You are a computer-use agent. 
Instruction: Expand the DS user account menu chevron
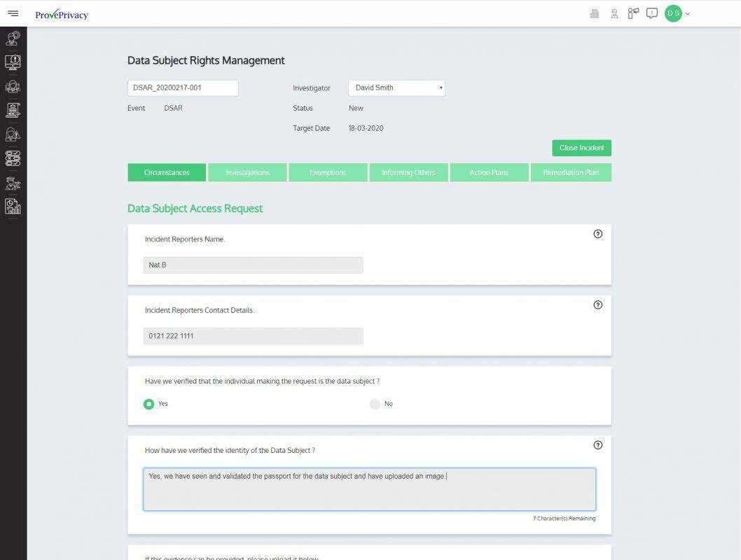coord(688,13)
